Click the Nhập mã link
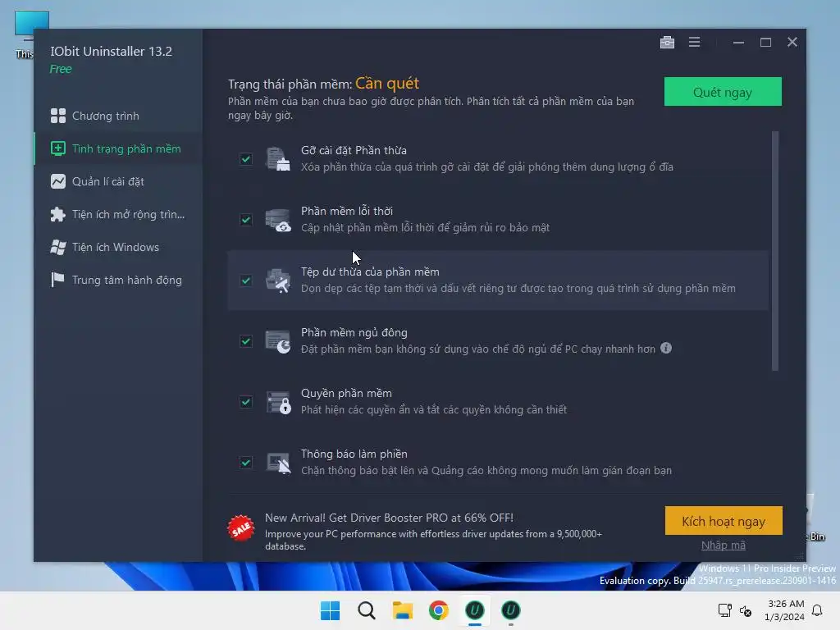840x630 pixels. 724,546
